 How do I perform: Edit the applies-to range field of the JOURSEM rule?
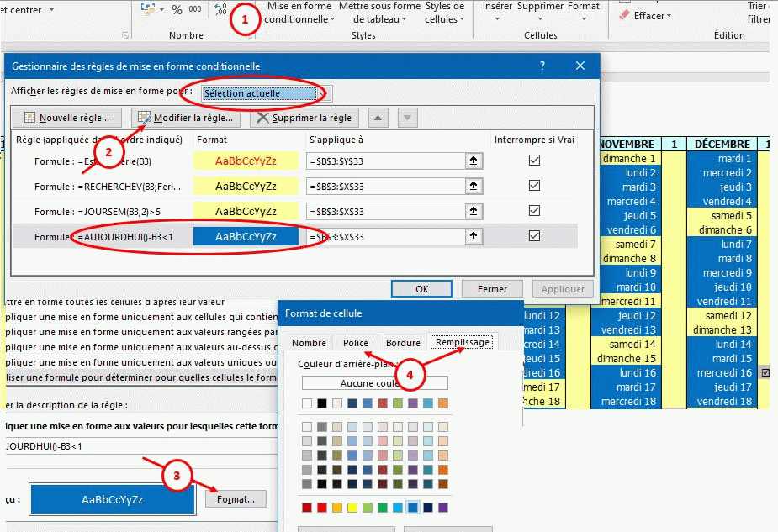385,212
